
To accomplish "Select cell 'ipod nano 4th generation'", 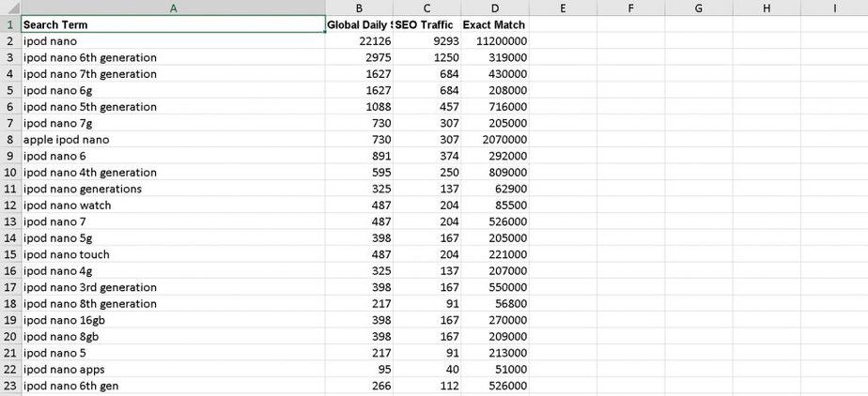I will click(173, 172).
